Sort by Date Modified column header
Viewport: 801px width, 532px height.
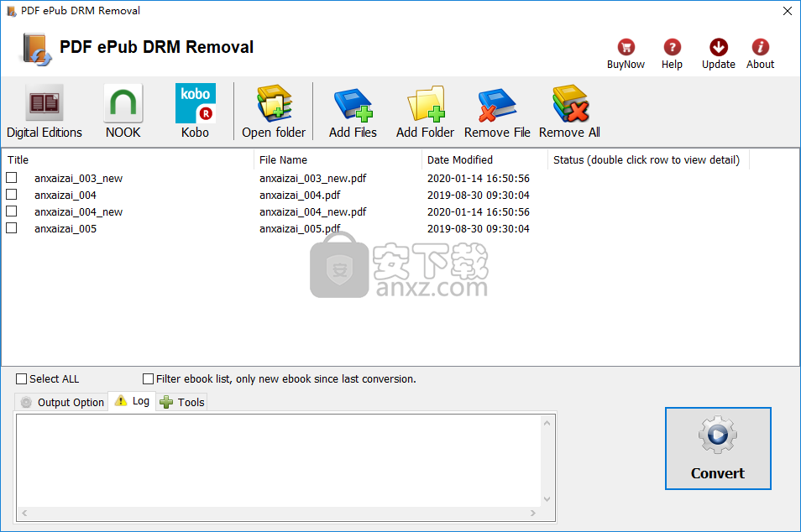click(x=484, y=159)
